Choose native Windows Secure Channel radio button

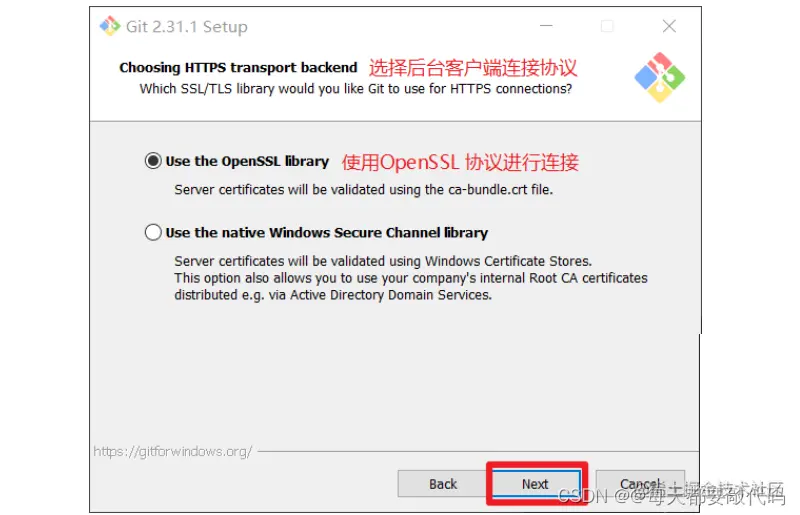[153, 232]
